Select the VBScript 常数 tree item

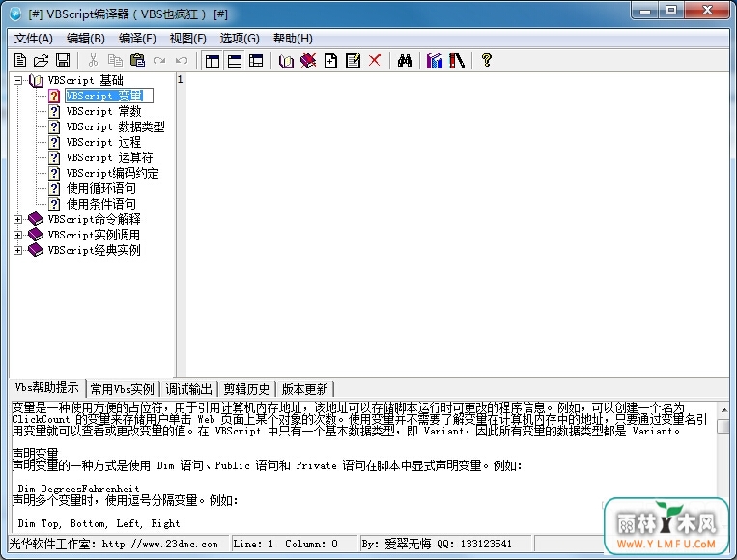tap(104, 111)
